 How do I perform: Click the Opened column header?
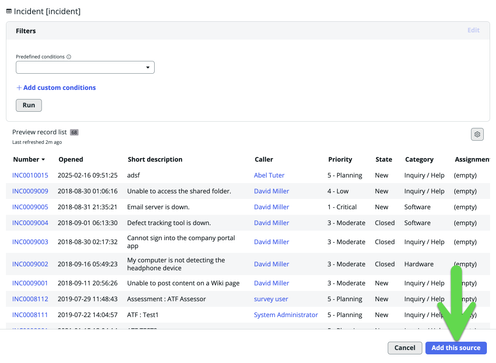71,159
